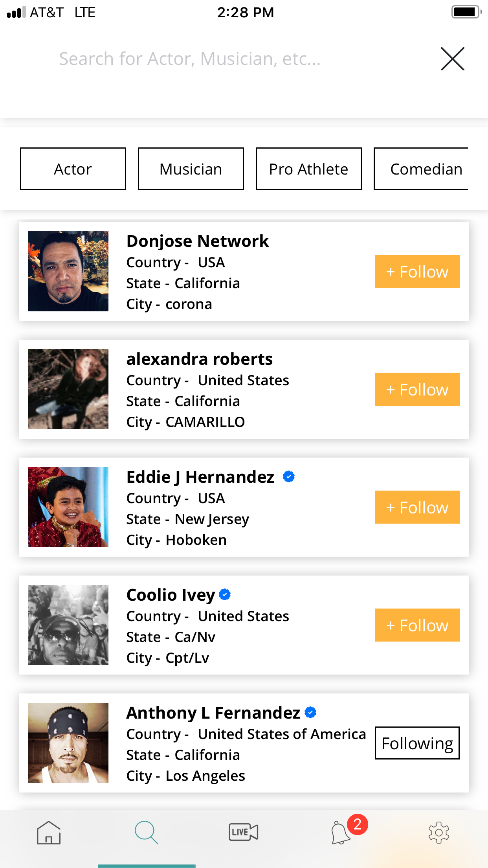Unfollow Anthony L Fernandez via Following
Viewport: 488px width, 868px height.
pos(417,743)
